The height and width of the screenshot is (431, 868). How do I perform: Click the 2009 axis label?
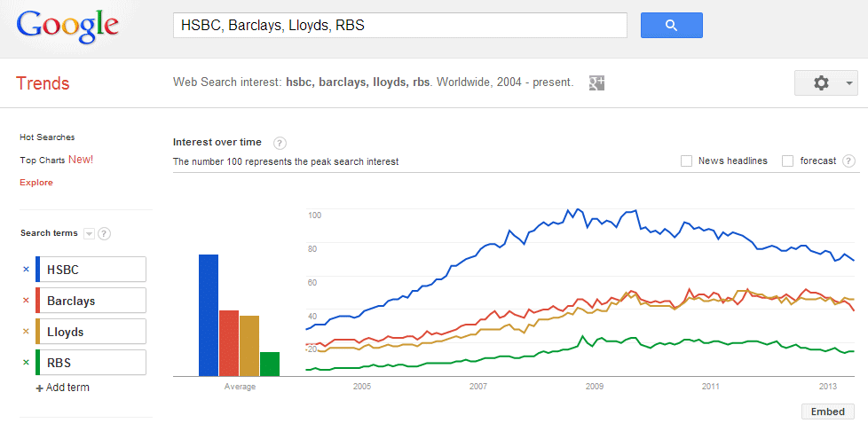[595, 386]
